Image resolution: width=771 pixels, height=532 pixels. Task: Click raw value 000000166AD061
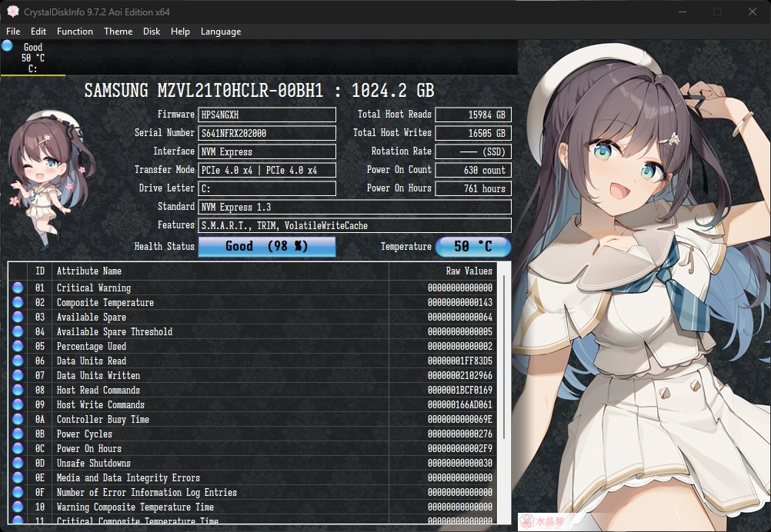click(x=459, y=405)
